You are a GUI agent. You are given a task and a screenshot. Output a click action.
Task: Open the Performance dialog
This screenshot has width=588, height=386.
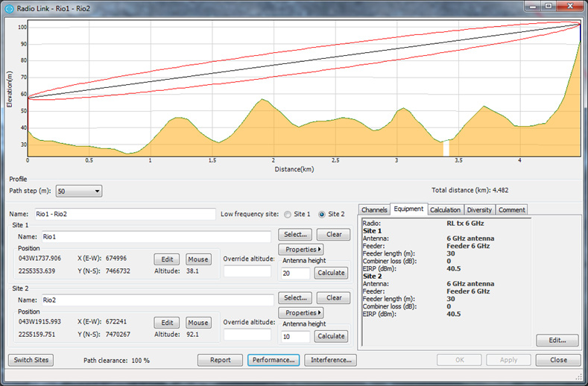(x=274, y=360)
